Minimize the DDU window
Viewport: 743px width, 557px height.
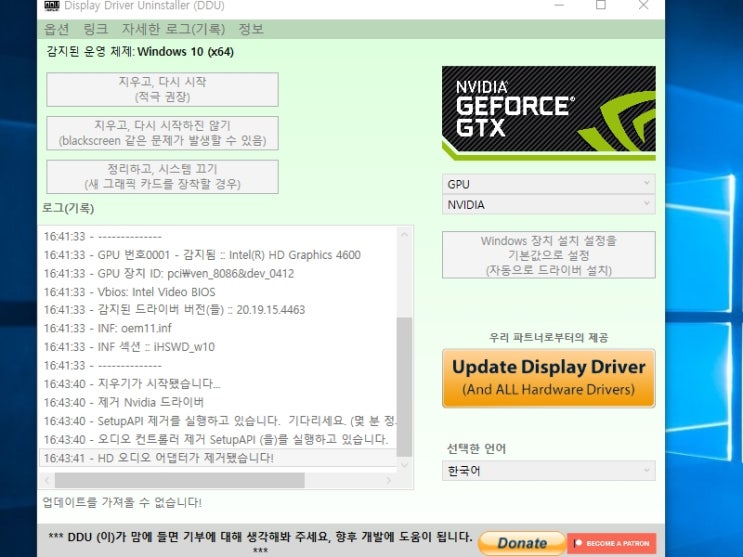[559, 5]
